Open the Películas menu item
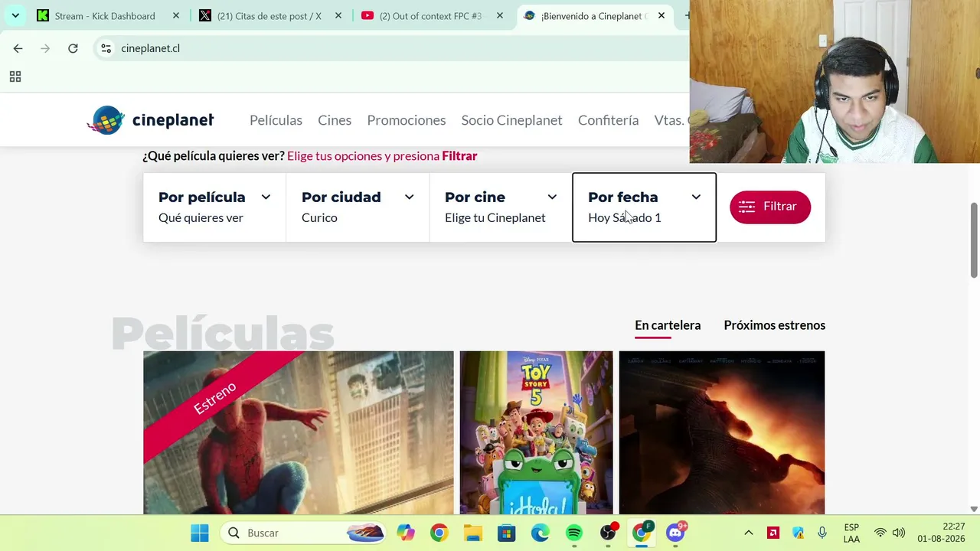The height and width of the screenshot is (551, 980). [x=276, y=120]
